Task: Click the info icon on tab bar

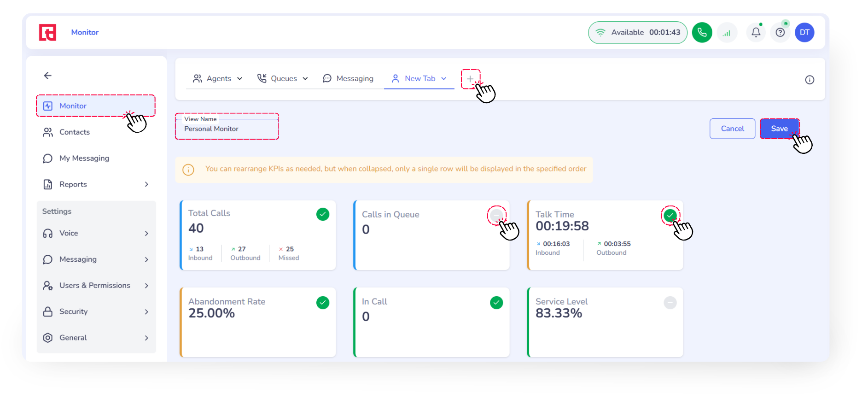Action: point(809,80)
